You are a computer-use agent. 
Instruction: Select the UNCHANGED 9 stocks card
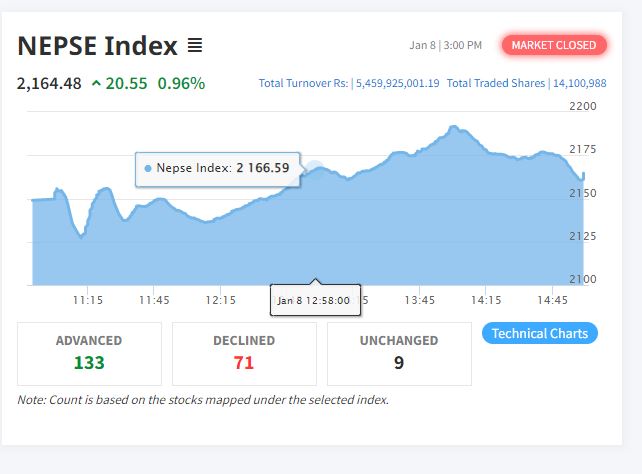tap(399, 353)
